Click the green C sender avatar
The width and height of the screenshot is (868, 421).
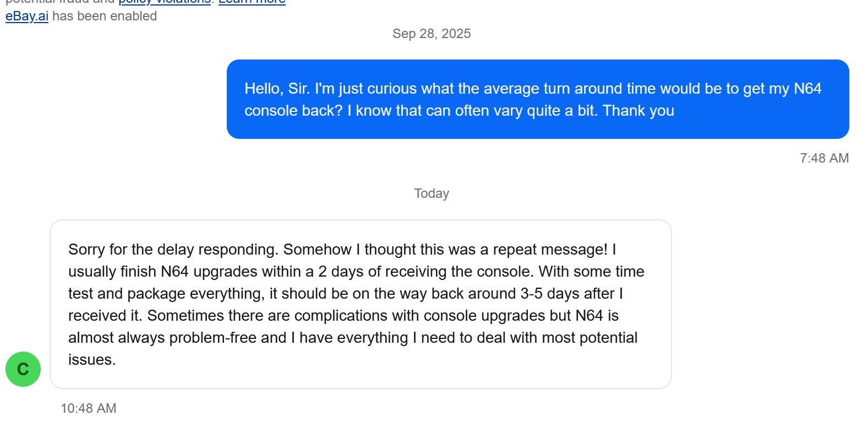[x=23, y=369]
